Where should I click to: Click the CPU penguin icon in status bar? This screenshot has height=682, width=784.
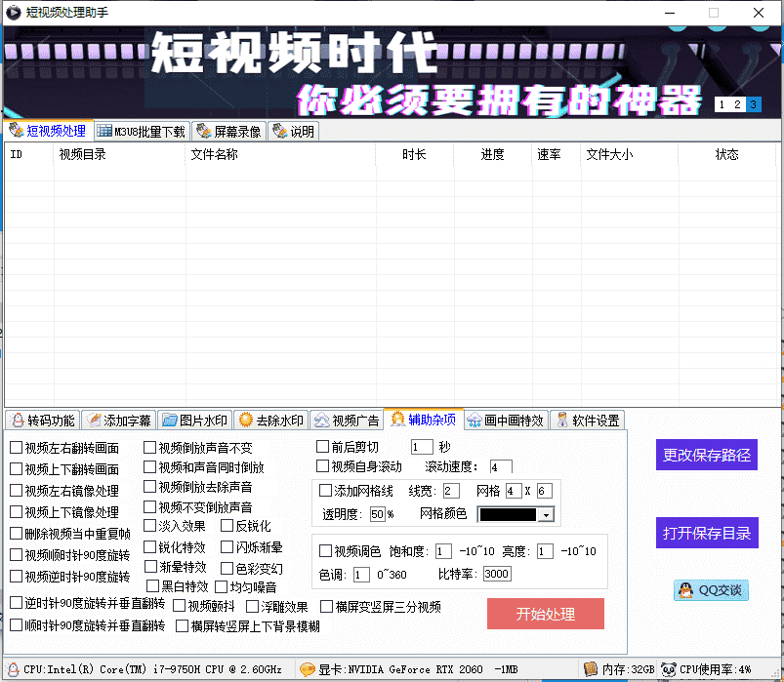[x=13, y=669]
